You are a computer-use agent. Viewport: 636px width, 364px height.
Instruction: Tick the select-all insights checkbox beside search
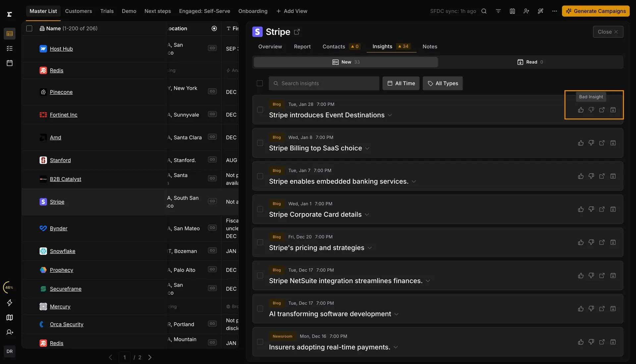coord(260,83)
